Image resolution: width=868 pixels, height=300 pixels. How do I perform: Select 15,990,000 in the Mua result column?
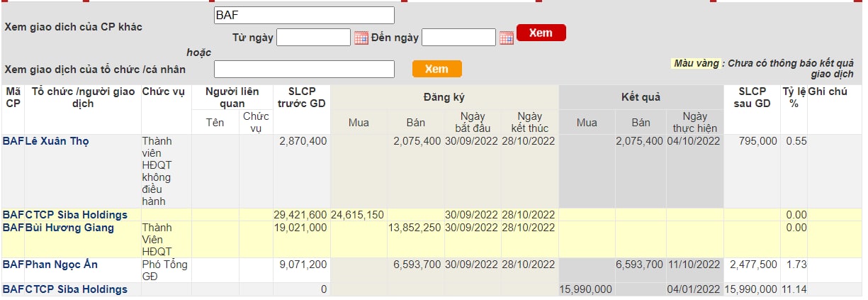(x=585, y=289)
